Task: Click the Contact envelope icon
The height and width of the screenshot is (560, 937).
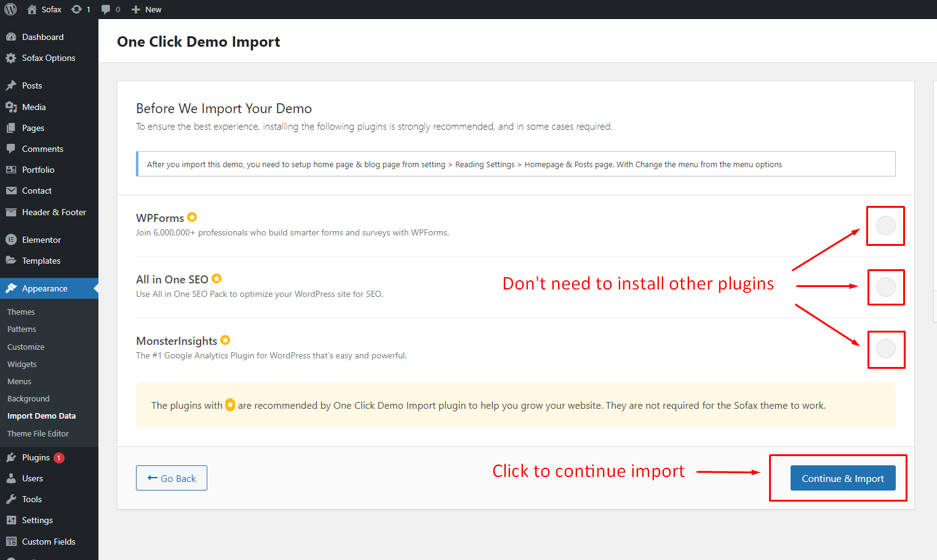Action: 11,191
